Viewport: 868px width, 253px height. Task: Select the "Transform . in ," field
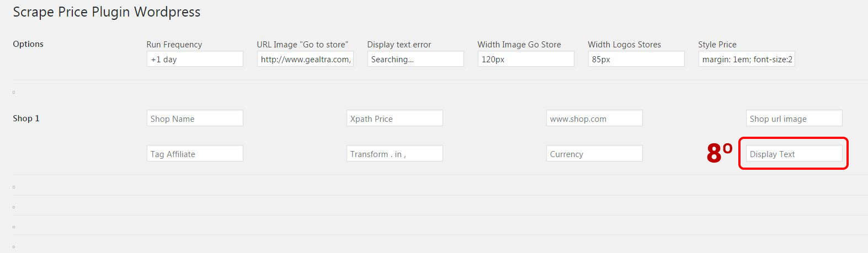coord(395,154)
